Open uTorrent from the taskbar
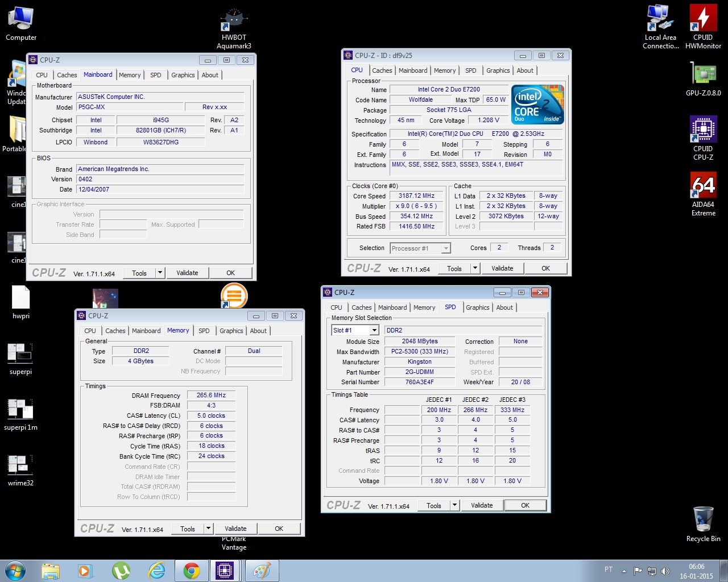Image resolution: width=728 pixels, height=582 pixels. coord(121,571)
